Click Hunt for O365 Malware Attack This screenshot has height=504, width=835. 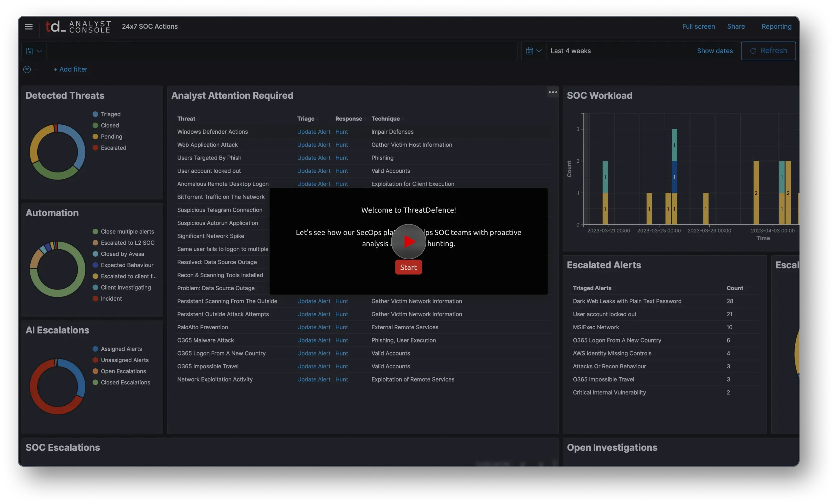tap(342, 340)
